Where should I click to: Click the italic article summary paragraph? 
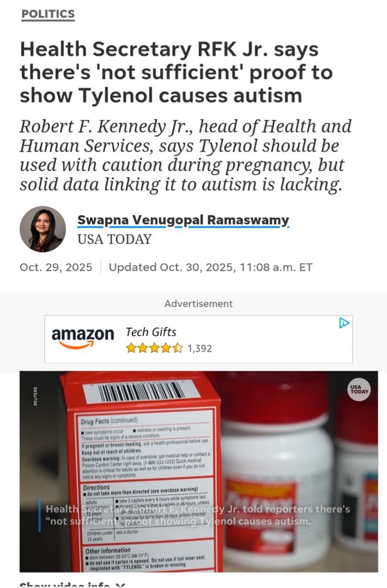(x=186, y=155)
